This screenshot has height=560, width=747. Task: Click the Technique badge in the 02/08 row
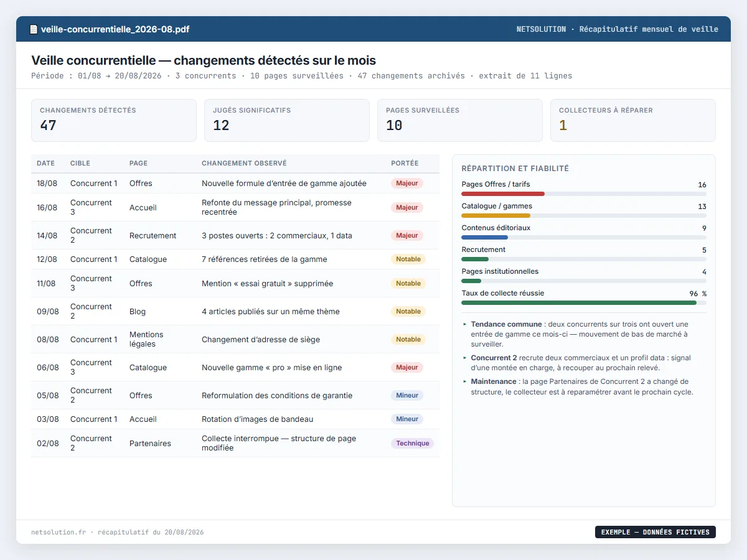tap(413, 444)
